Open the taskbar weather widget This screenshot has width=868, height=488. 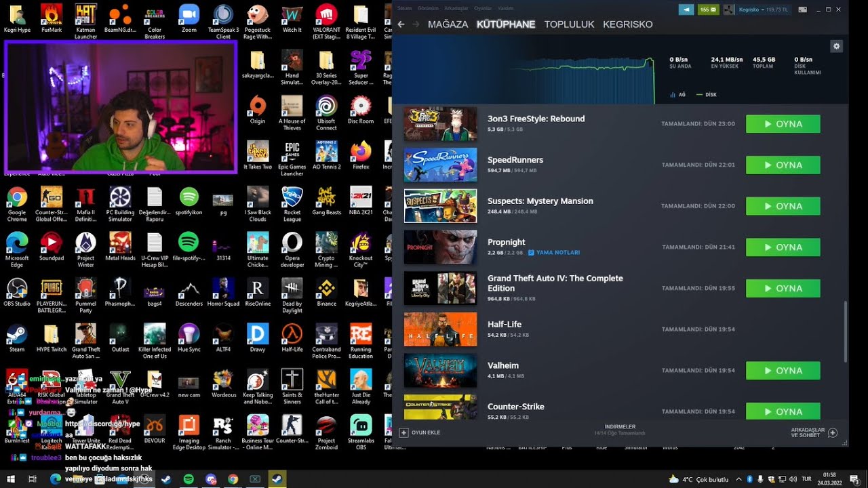pos(698,479)
